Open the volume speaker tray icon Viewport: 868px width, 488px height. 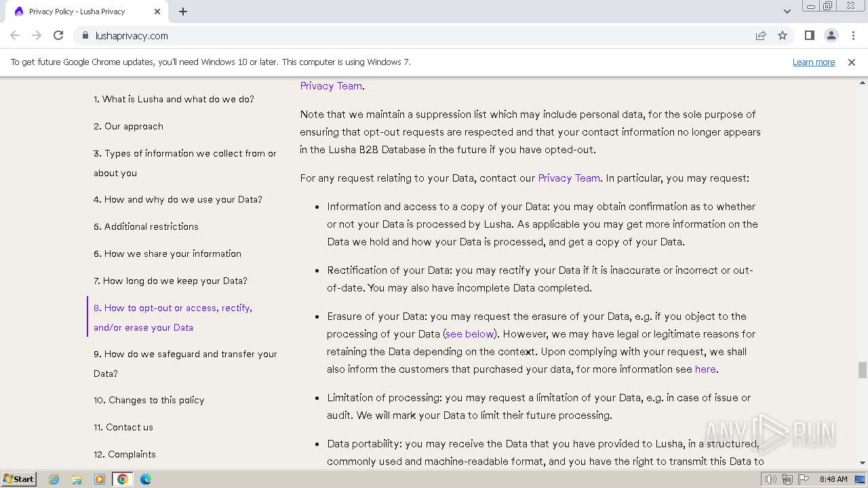771,479
